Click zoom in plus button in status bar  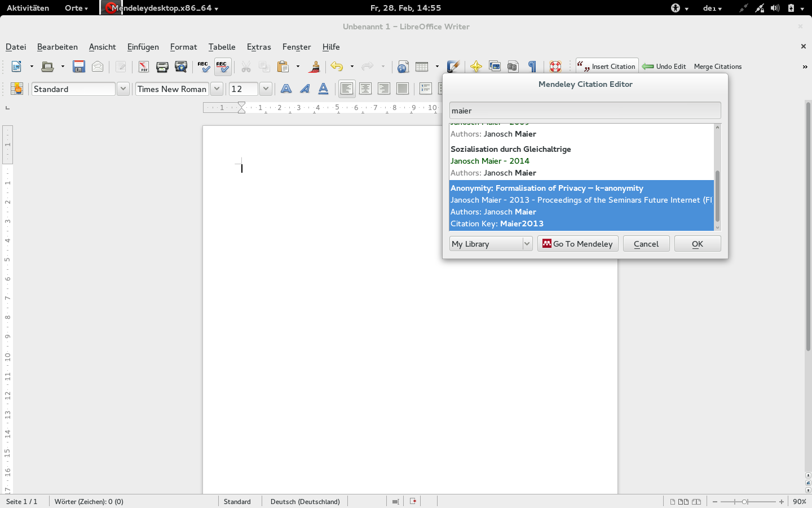(x=782, y=501)
